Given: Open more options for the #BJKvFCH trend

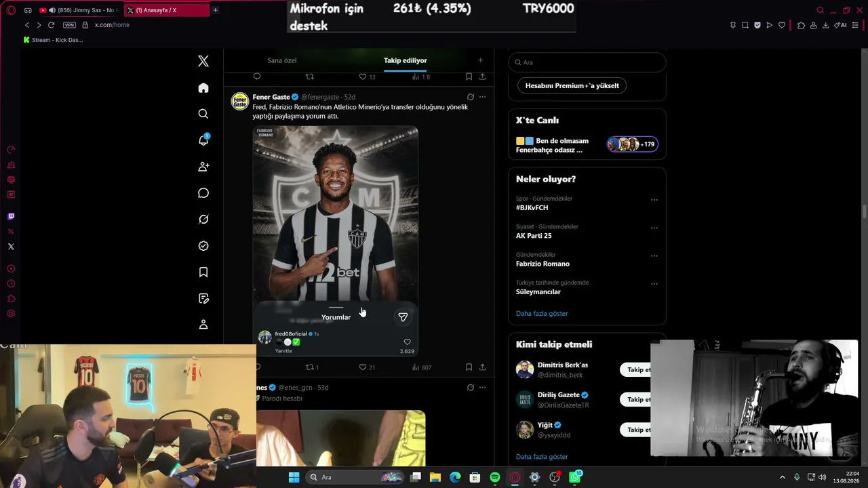Looking at the screenshot, I should 654,200.
